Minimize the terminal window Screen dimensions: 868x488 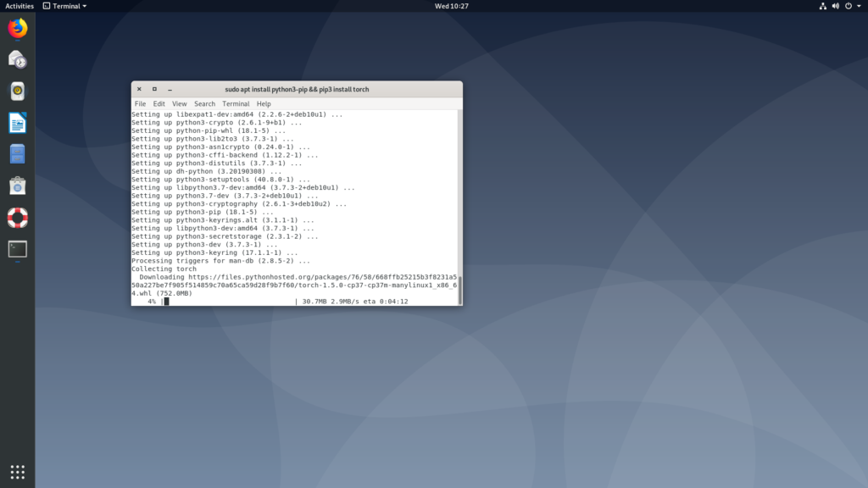click(x=170, y=89)
